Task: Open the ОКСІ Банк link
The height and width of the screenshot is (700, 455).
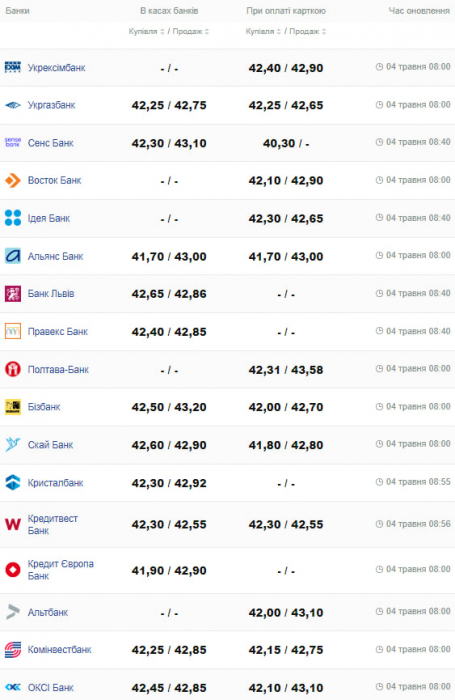Action: click(50, 688)
